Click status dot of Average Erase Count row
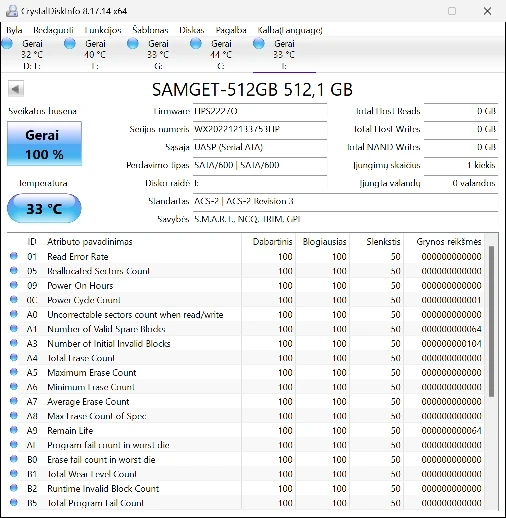The height and width of the screenshot is (518, 506). pyautogui.click(x=14, y=401)
